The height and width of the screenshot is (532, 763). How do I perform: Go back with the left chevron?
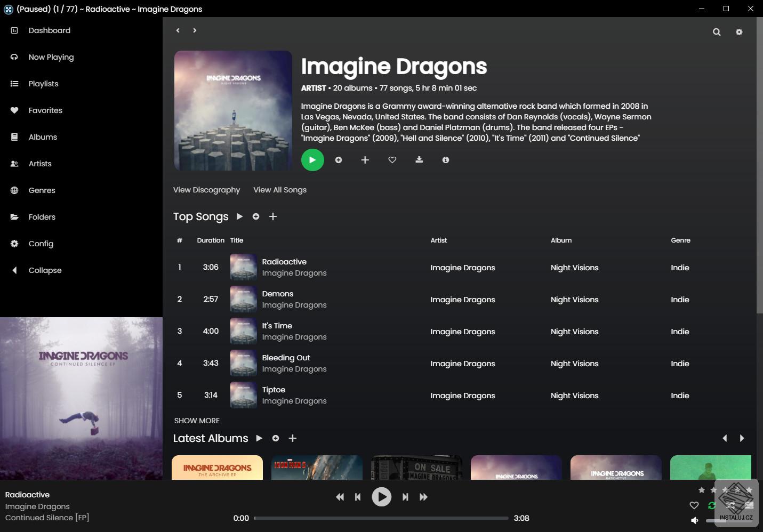(x=178, y=30)
